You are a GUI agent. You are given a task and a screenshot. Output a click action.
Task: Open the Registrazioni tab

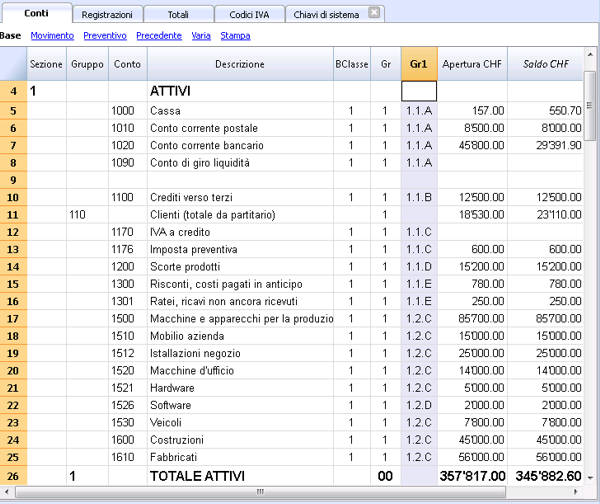[x=107, y=15]
